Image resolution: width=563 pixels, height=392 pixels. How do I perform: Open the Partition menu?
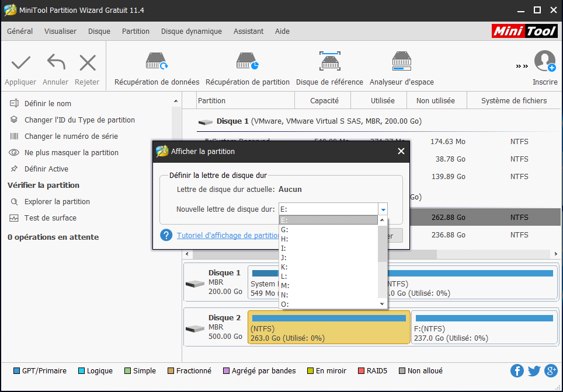pyautogui.click(x=135, y=31)
